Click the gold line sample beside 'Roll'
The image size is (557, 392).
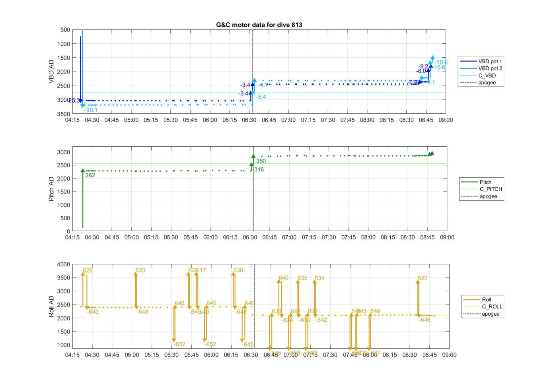click(471, 299)
